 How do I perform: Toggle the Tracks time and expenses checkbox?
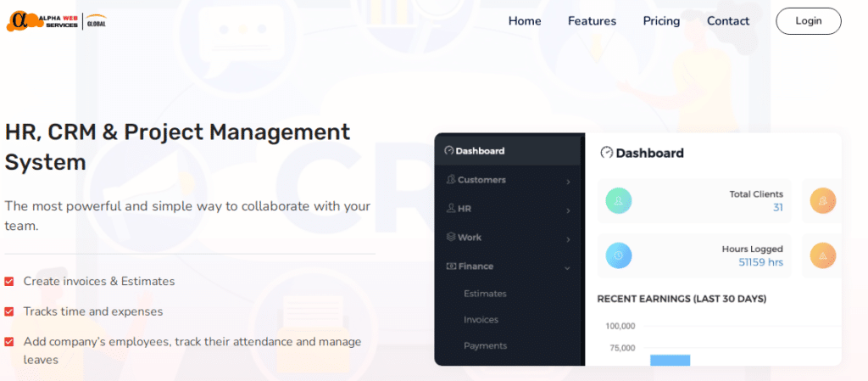tap(9, 311)
